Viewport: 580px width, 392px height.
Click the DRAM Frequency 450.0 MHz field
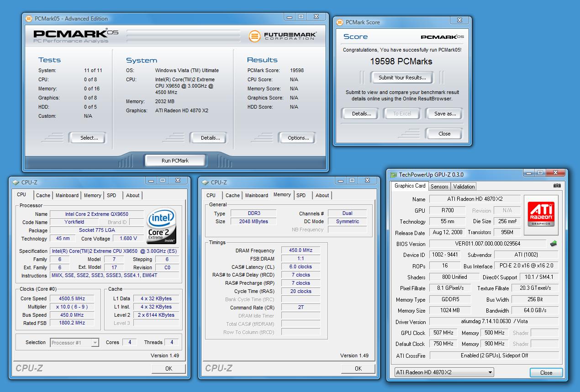pos(301,250)
